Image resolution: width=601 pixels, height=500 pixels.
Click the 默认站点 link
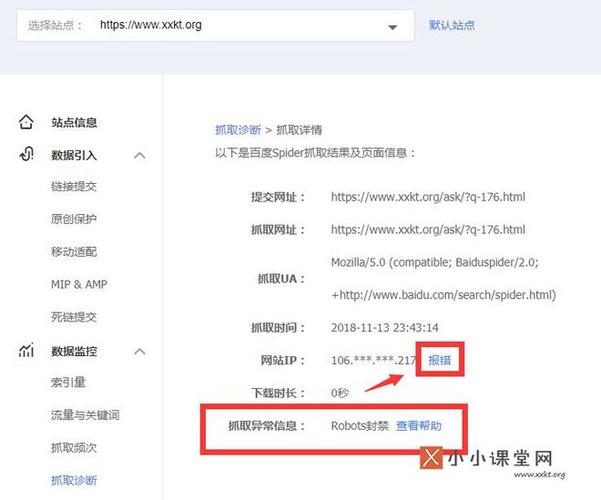452,25
